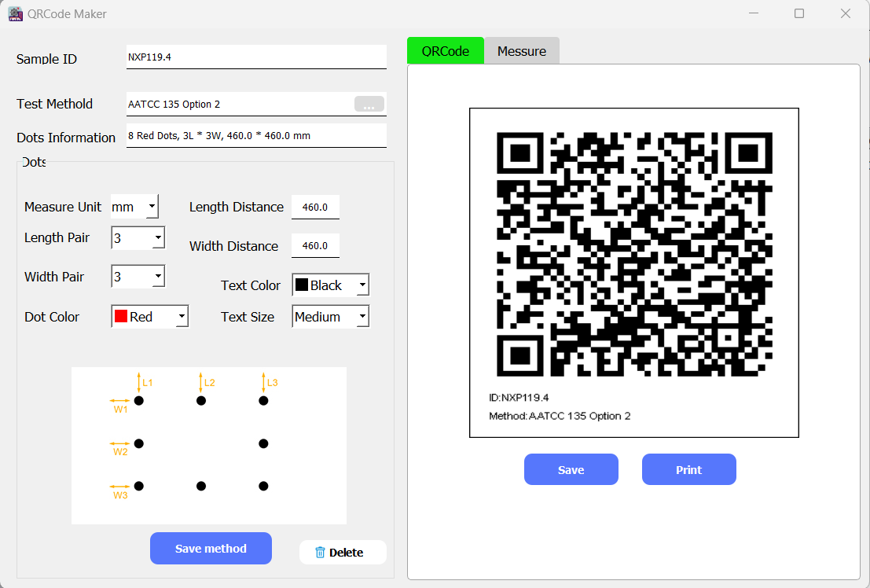The width and height of the screenshot is (870, 588).
Task: Switch to the QRCode tab
Action: coord(446,51)
